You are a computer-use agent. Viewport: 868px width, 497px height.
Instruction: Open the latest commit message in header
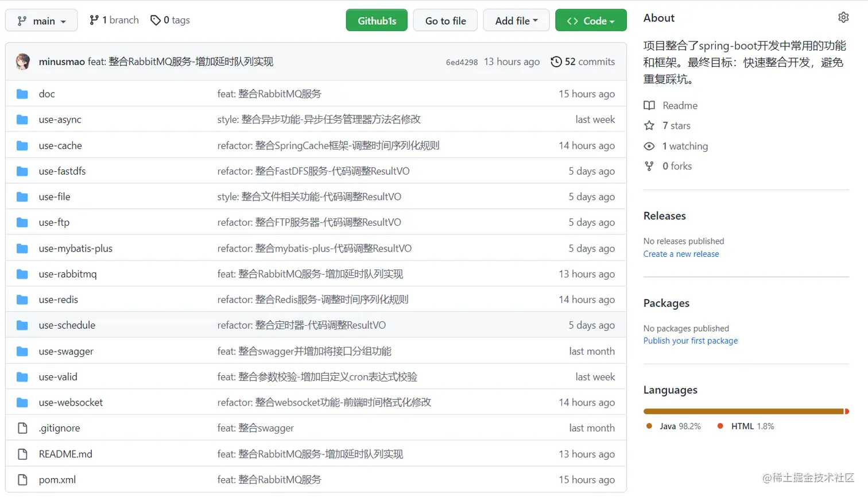point(180,61)
